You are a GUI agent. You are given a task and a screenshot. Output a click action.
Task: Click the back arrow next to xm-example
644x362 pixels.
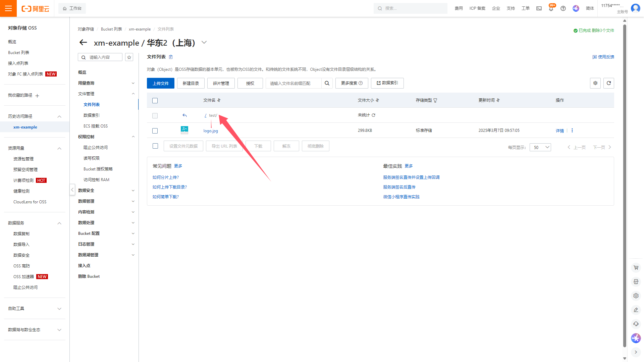click(x=83, y=43)
